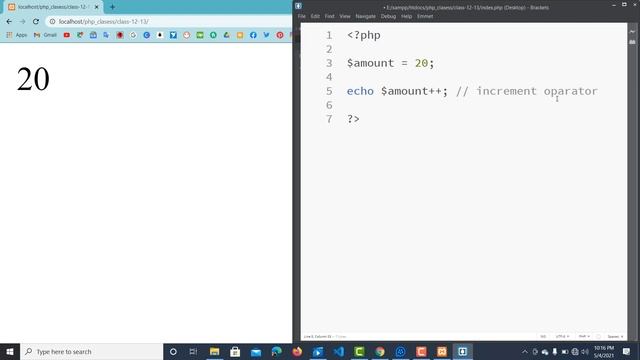Viewport: 640px width, 360px height.
Task: Open the Brackets Debug menu
Action: click(x=388, y=16)
